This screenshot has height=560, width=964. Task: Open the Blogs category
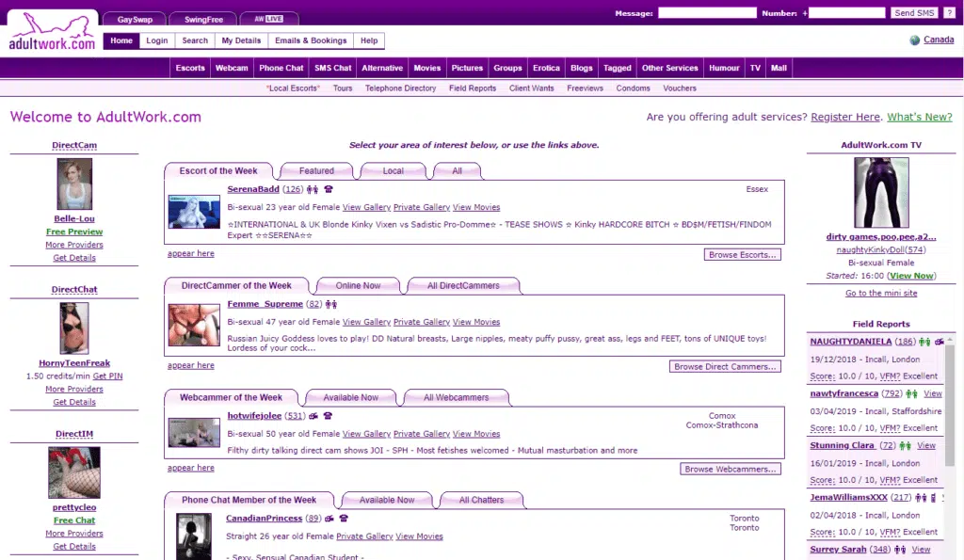tap(581, 68)
